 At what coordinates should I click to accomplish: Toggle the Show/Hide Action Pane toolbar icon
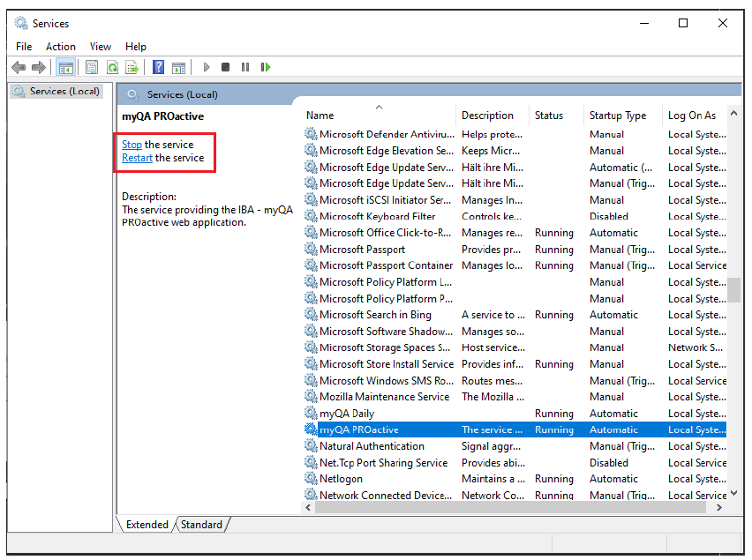click(179, 67)
